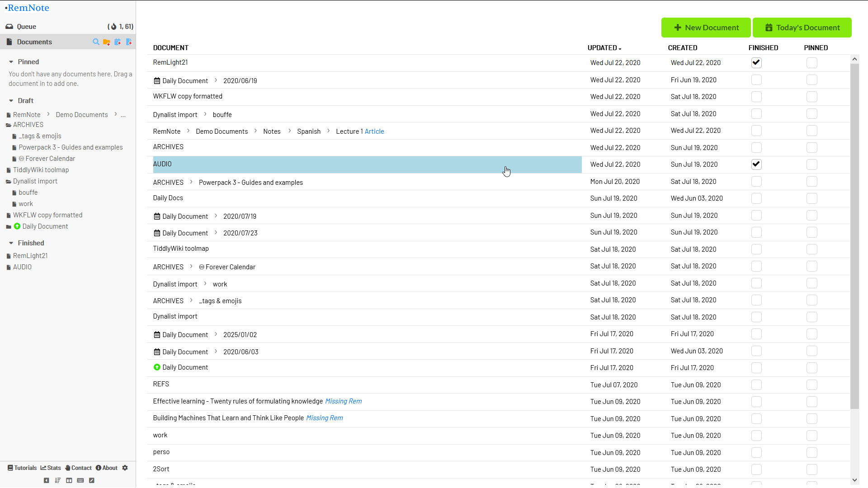The width and height of the screenshot is (868, 488).
Task: Click the calendar icon on the 2020/06/19 row
Action: 157,81
